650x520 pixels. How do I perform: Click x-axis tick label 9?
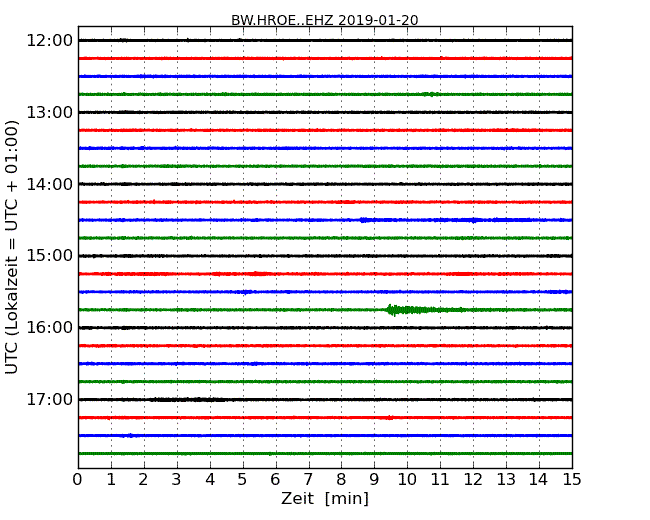pyautogui.click(x=374, y=480)
